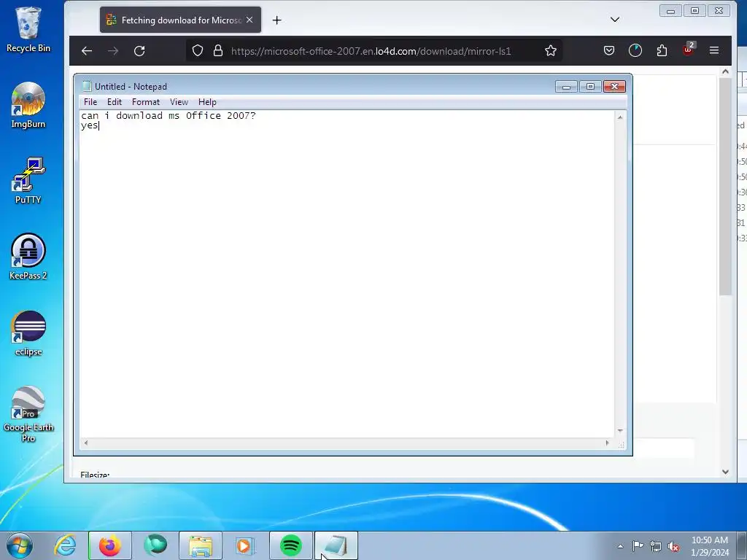The image size is (747, 560).
Task: Show hidden tray icons arrow
Action: point(620,546)
